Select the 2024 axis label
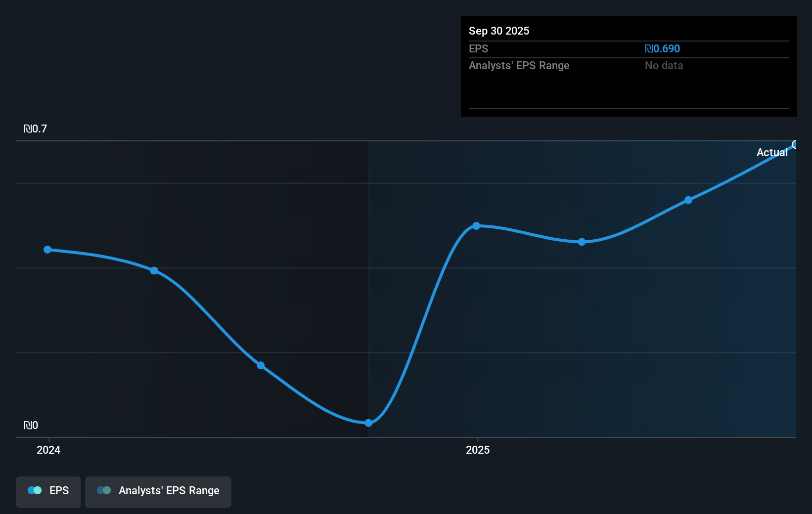Viewport: 812px width, 514px height. pyautogui.click(x=48, y=450)
